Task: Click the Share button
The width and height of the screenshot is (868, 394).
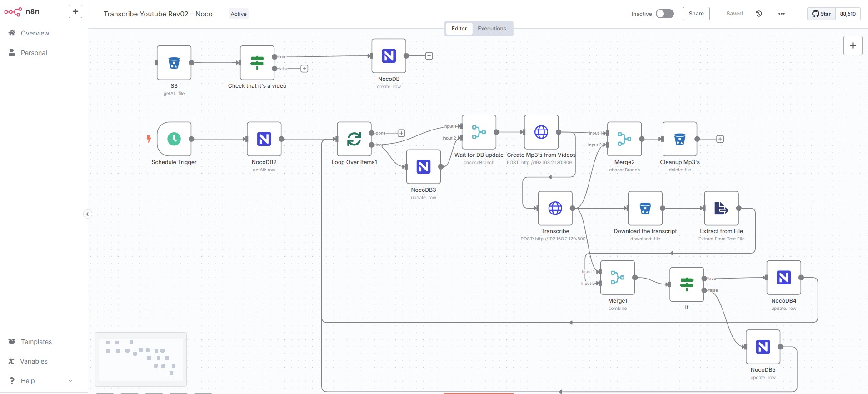Action: tap(696, 14)
